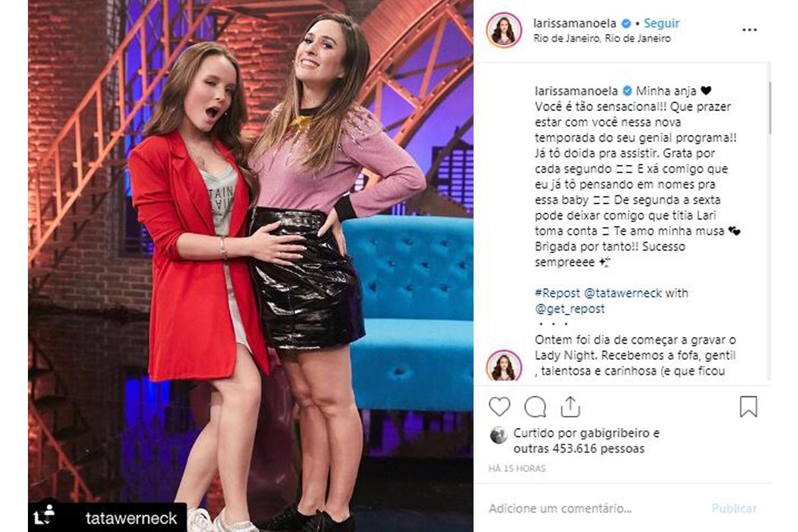Viewport: 798px width, 532px height.
Task: Visit the @get_repost mention
Action: pyautogui.click(x=570, y=308)
